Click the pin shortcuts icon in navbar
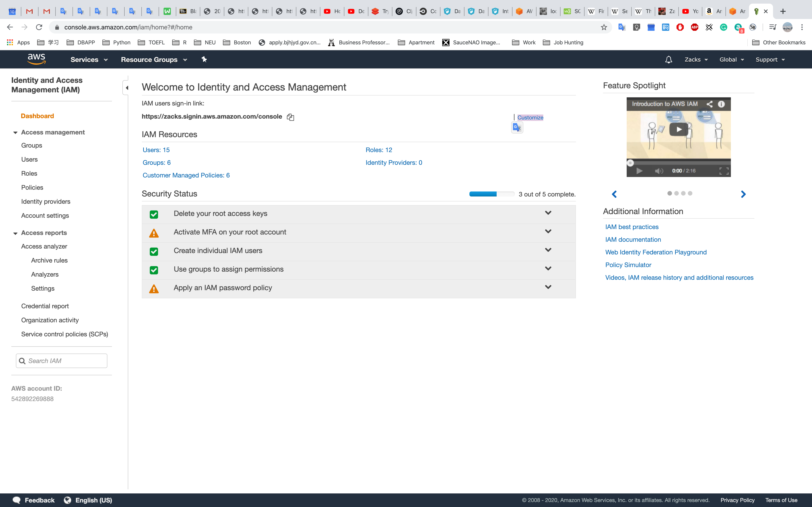The image size is (812, 507). tap(204, 59)
